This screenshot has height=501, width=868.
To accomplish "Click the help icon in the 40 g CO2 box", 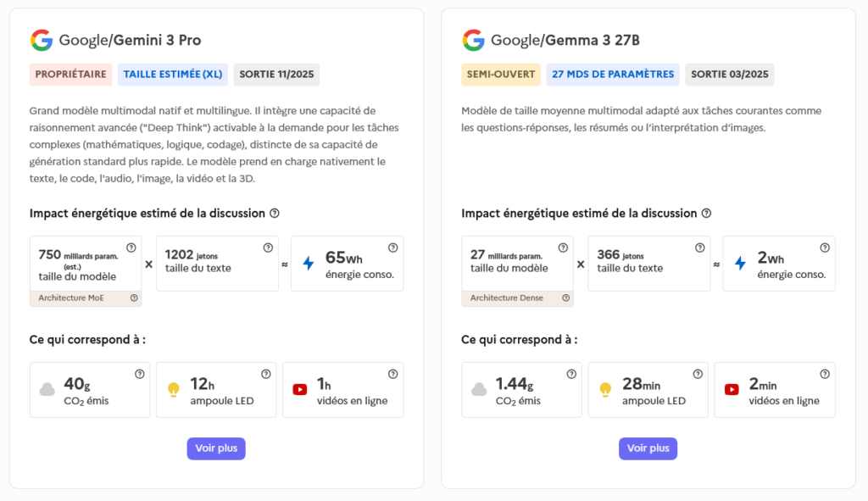I will tap(139, 374).
